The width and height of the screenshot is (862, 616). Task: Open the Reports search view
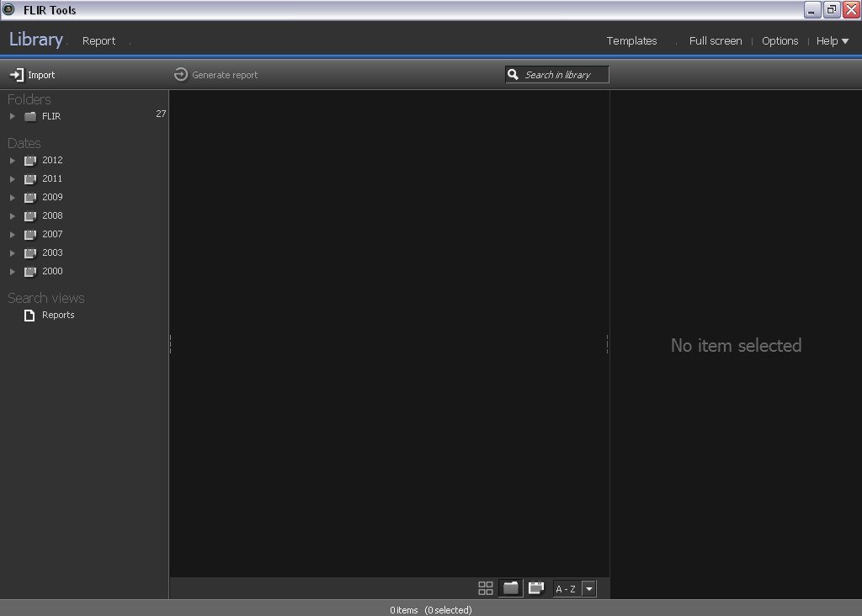(x=58, y=315)
